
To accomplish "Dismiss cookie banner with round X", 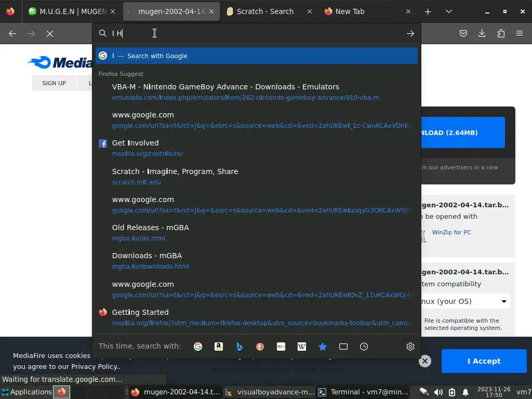I will (425, 361).
